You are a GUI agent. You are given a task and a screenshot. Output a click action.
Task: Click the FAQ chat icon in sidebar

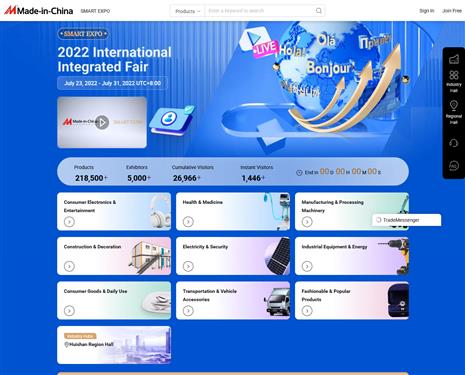[454, 165]
